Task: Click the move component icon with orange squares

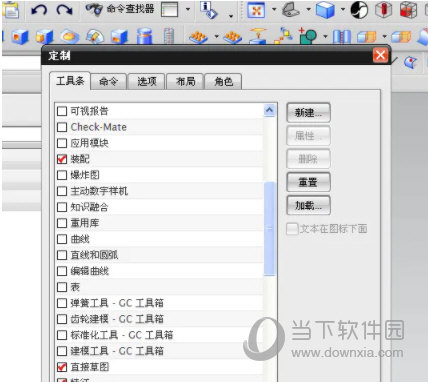Action: coord(283,36)
